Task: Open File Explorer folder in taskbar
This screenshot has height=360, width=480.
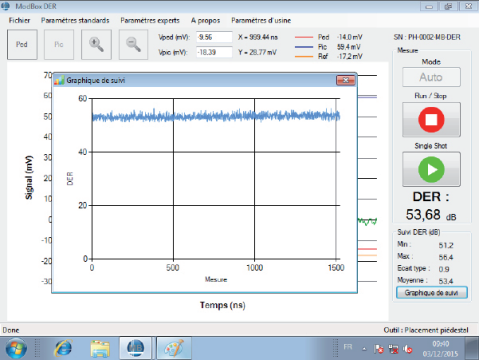Action: point(100,349)
